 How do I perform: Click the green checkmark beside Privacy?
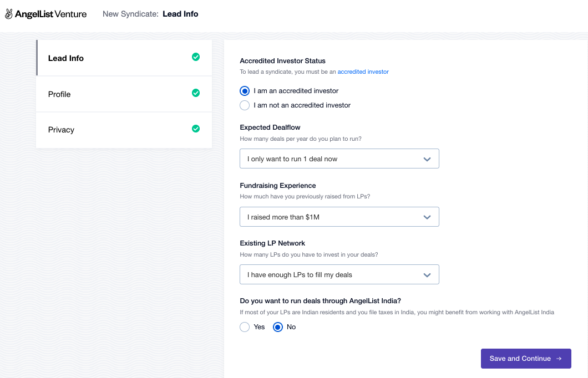pos(196,129)
